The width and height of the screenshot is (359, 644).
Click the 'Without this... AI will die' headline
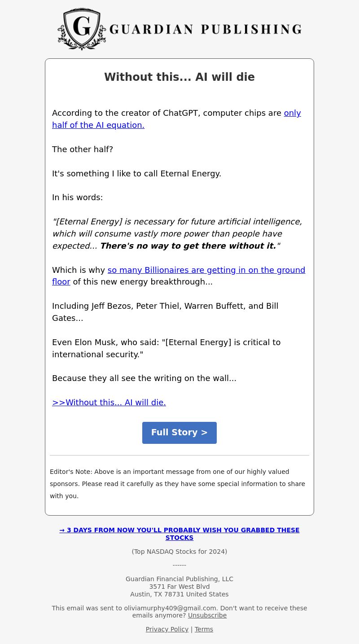coord(179,77)
